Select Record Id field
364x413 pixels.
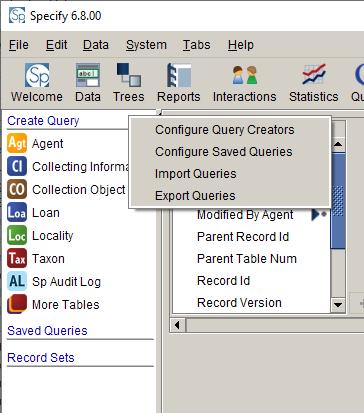coord(223,281)
